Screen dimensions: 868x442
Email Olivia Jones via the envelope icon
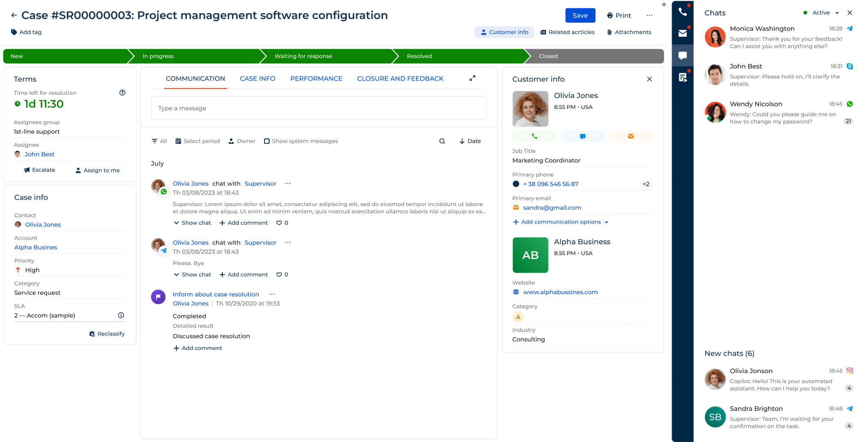(x=631, y=136)
